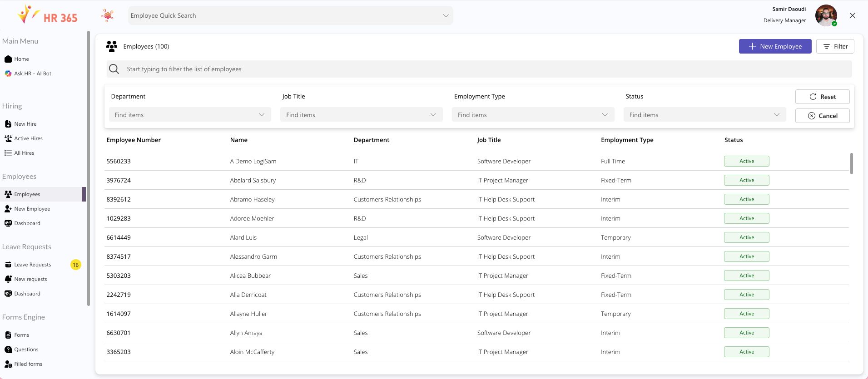This screenshot has height=379, width=868.
Task: Click the All Hires list icon
Action: (8, 153)
